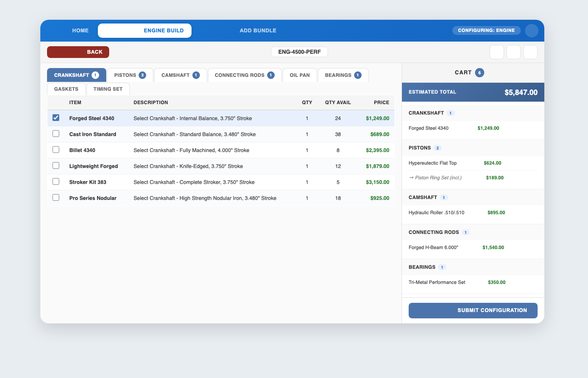Open the Timing Set tab

pos(108,89)
